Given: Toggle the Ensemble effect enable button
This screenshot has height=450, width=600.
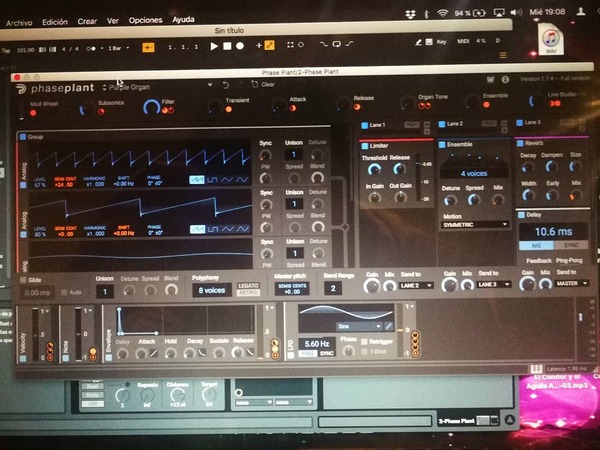Looking at the screenshot, I should [x=442, y=145].
